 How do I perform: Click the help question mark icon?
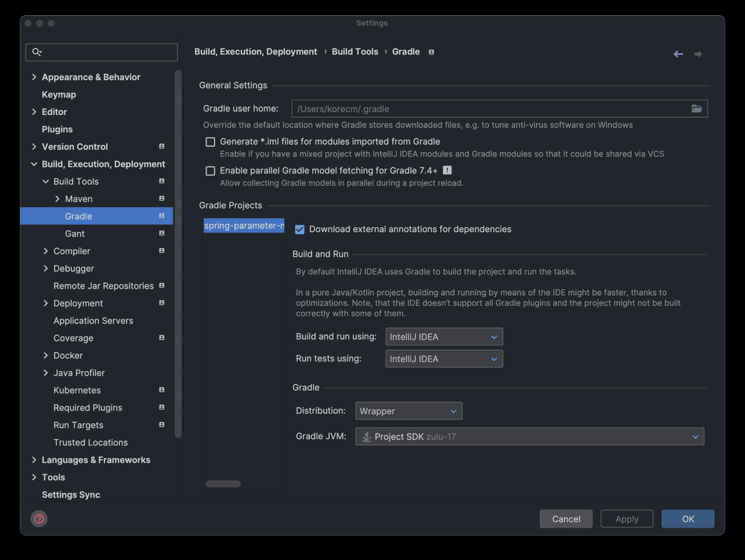(39, 519)
